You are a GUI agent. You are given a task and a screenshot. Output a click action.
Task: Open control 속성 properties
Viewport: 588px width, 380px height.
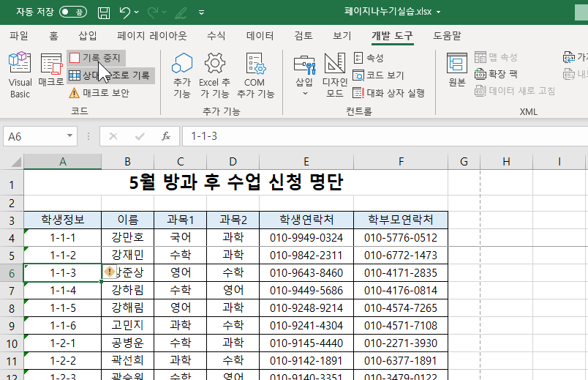point(369,58)
